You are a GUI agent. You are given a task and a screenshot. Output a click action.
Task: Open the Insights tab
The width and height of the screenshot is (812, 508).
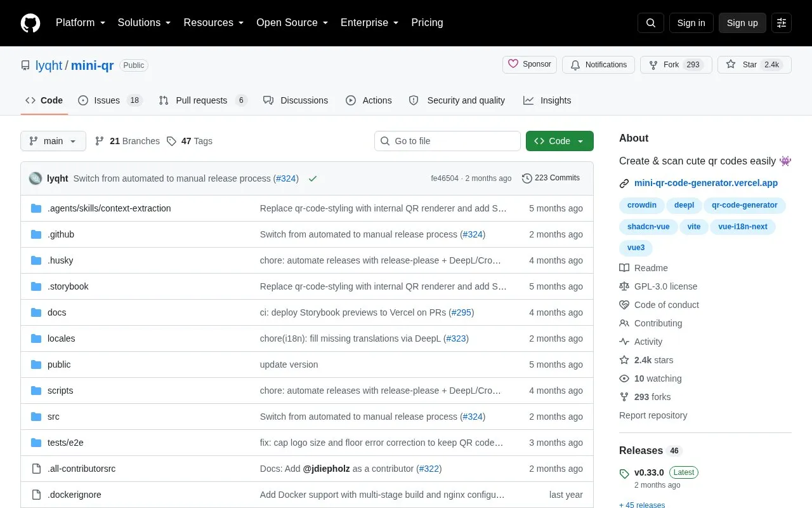[x=547, y=100]
